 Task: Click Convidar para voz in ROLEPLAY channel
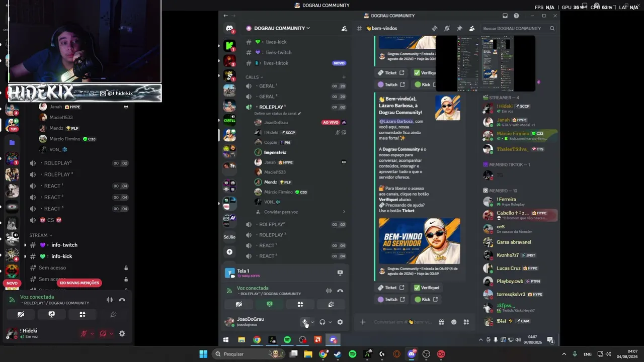pos(281,212)
